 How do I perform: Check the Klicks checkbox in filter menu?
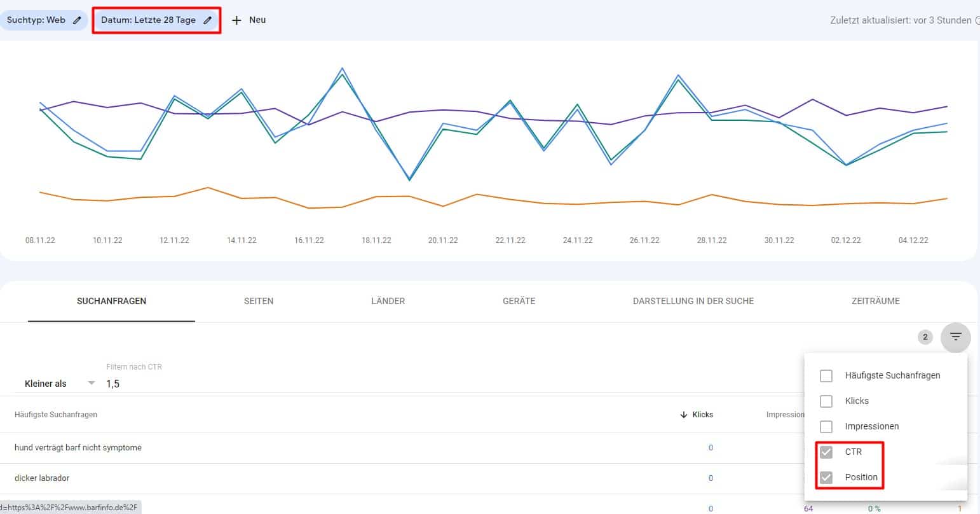pos(826,401)
